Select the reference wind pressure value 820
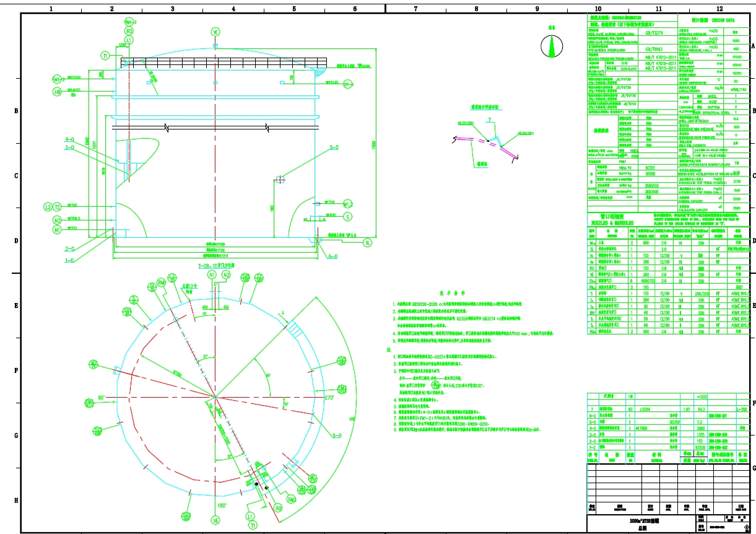Image resolution: width=756 pixels, height=534 pixels. pyautogui.click(x=736, y=126)
